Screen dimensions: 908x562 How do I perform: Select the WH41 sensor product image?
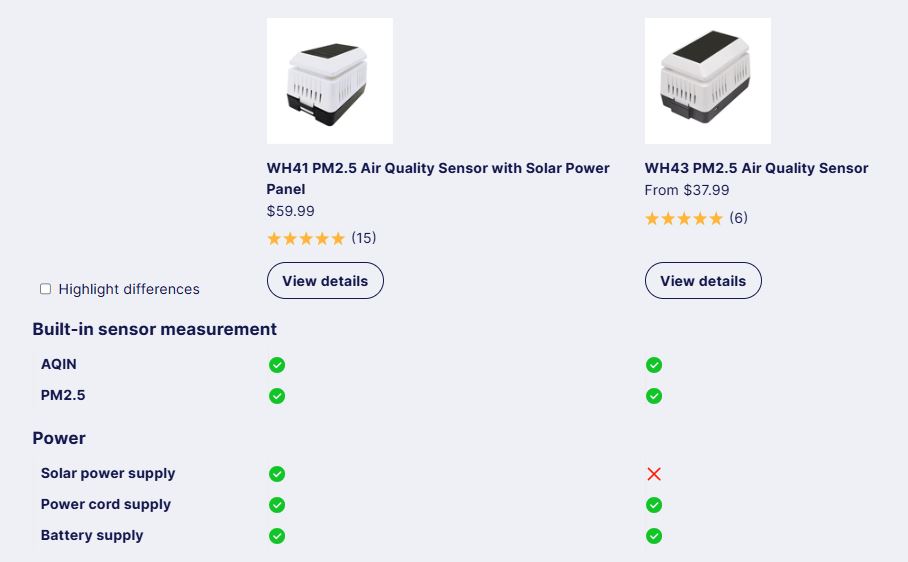[329, 81]
